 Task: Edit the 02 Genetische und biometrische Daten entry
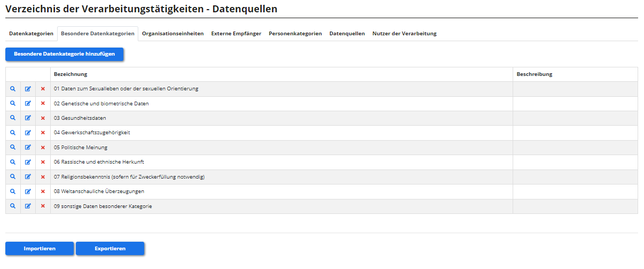click(x=28, y=104)
